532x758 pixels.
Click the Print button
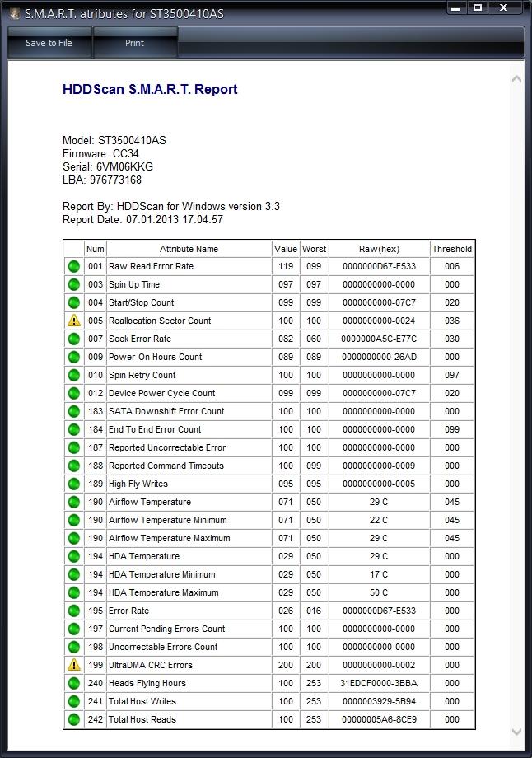click(x=135, y=43)
